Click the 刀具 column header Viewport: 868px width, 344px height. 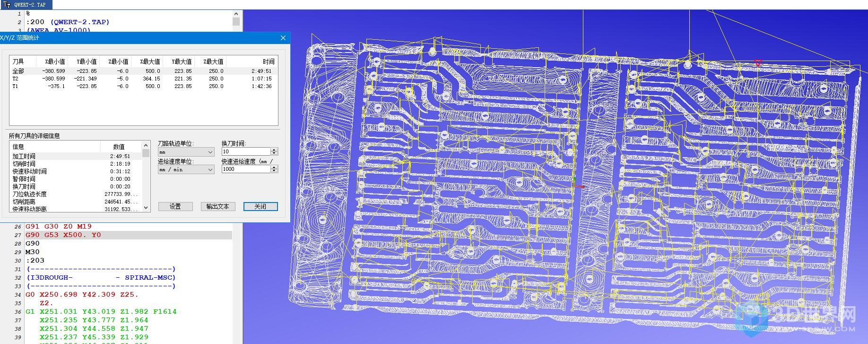(23, 62)
